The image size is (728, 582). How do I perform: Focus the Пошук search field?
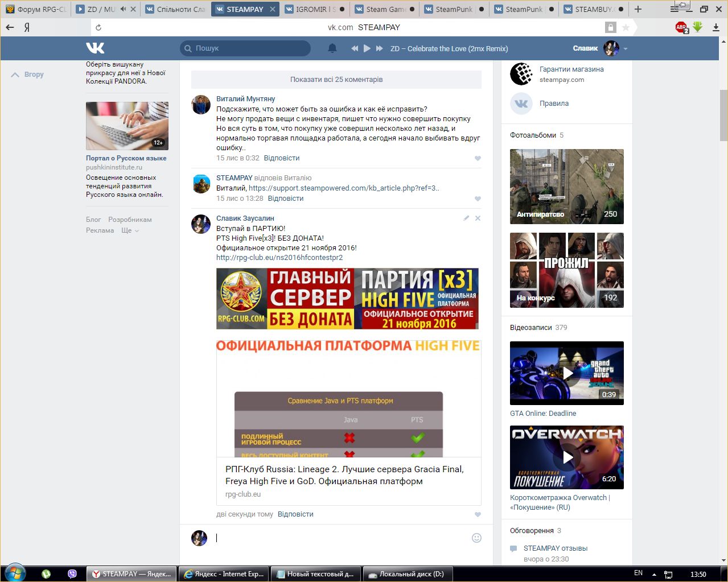coord(245,48)
